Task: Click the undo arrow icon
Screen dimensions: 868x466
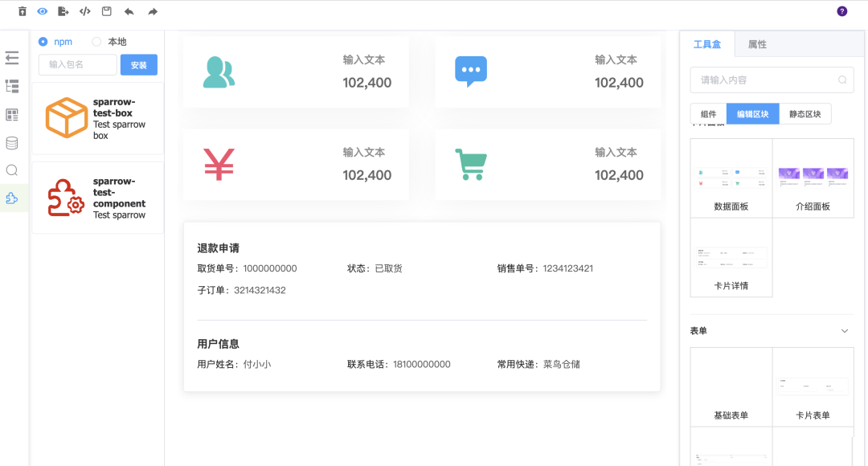Action: (x=129, y=11)
